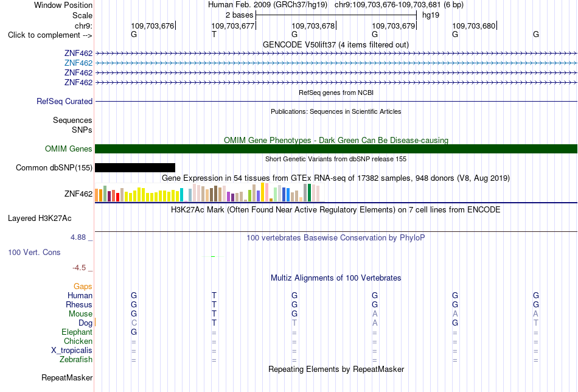This screenshot has width=578, height=392.
Task: Click position label 109,703,680
Action: pos(474,26)
